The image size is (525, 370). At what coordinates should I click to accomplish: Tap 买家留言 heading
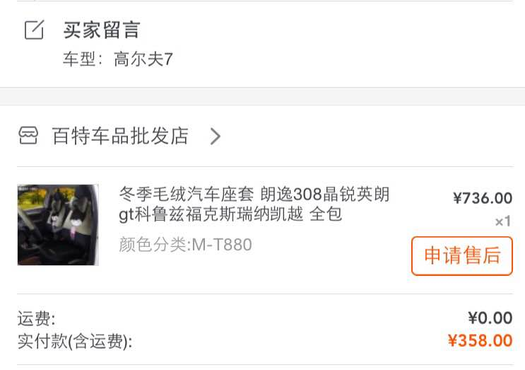(101, 30)
